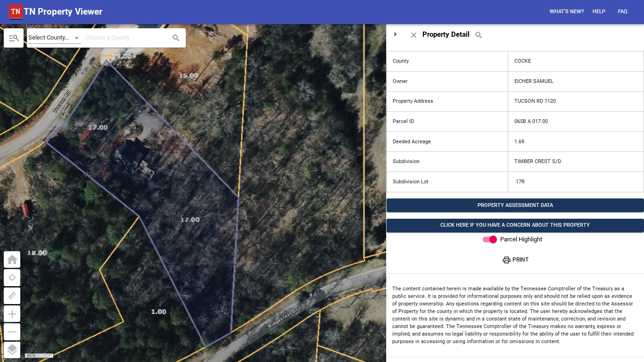Select the measure ruler tool
644x362 pixels.
(12, 296)
